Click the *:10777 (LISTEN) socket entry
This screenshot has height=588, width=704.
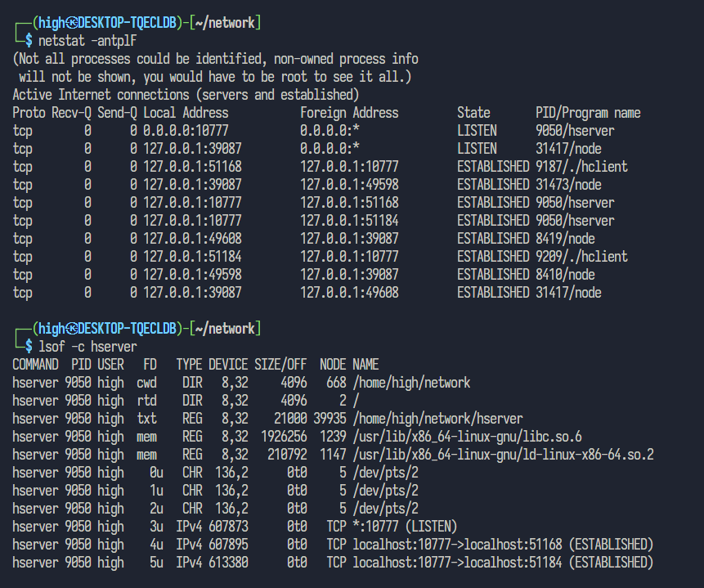405,527
